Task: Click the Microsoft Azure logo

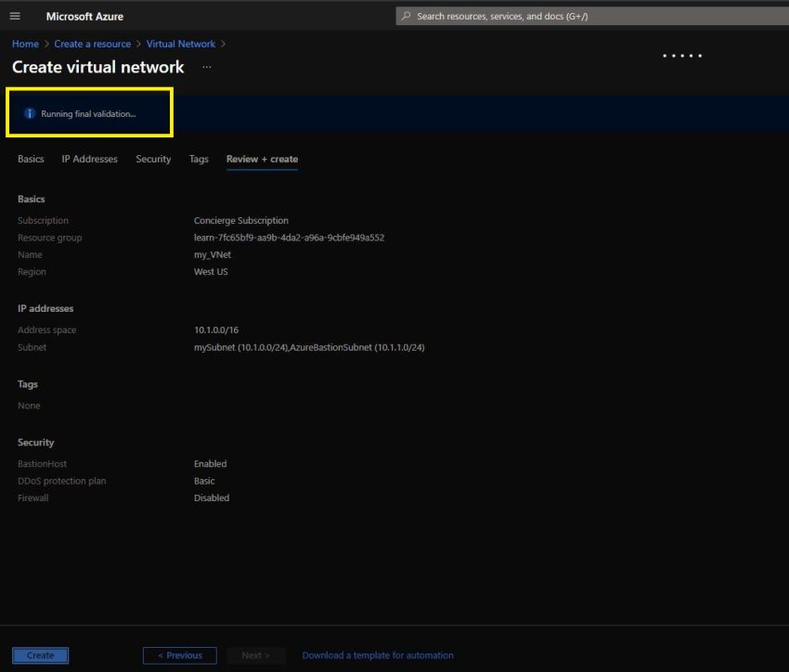Action: pos(84,16)
